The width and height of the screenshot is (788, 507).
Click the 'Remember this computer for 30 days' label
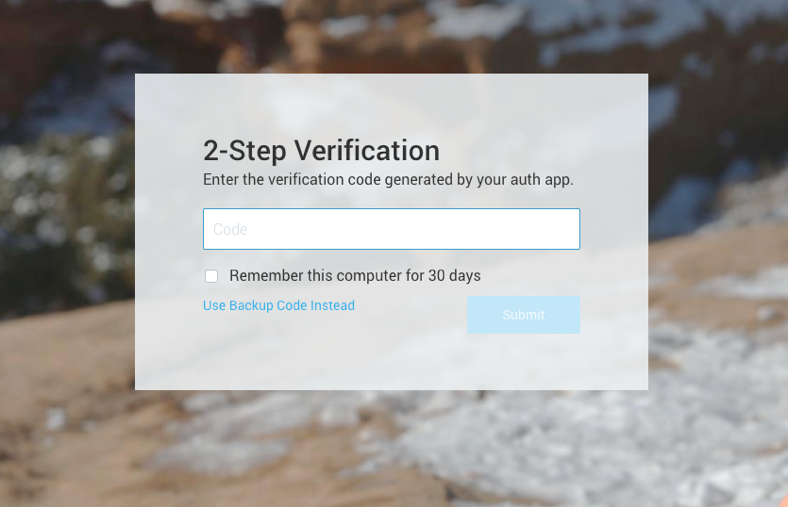click(355, 275)
